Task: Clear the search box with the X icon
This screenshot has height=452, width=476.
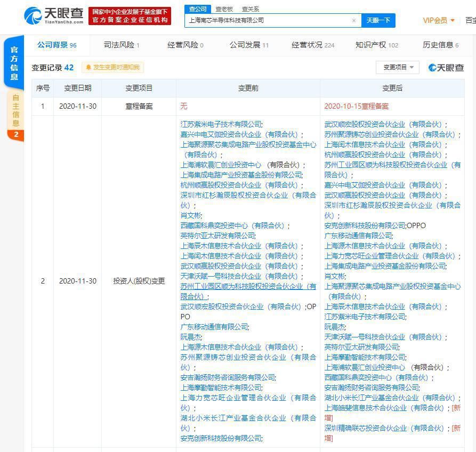Action: pos(353,21)
